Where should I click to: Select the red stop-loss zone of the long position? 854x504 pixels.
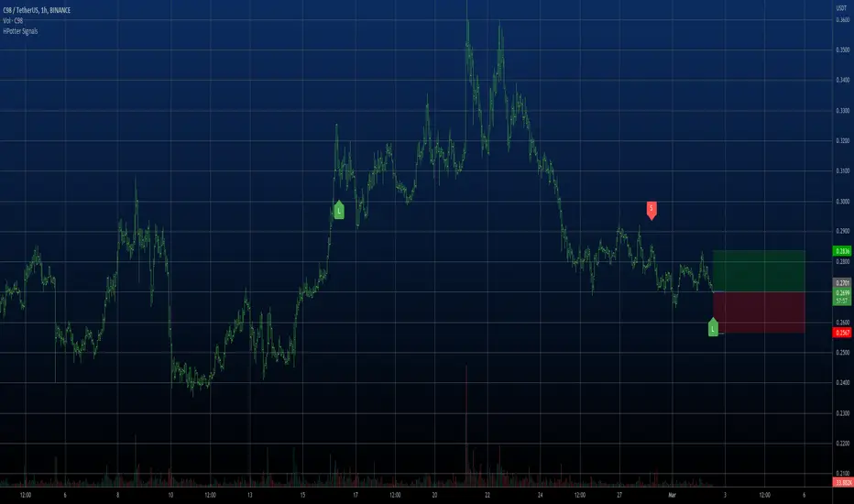759,312
